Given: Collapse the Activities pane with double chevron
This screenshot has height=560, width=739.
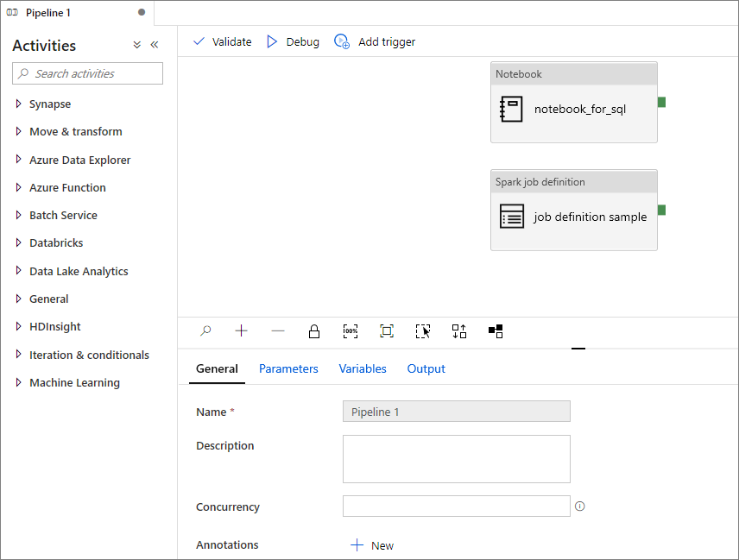Looking at the screenshot, I should tap(155, 45).
